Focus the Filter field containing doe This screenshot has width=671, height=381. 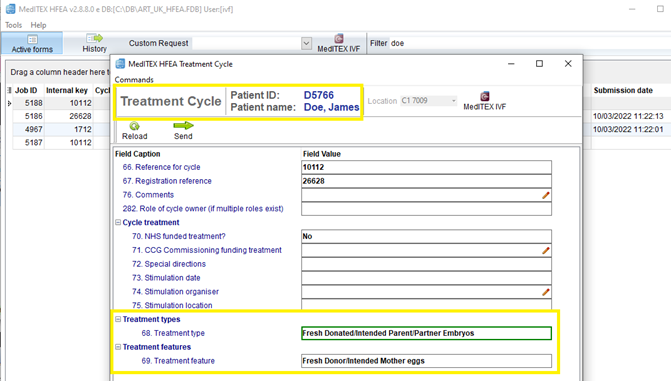click(529, 43)
